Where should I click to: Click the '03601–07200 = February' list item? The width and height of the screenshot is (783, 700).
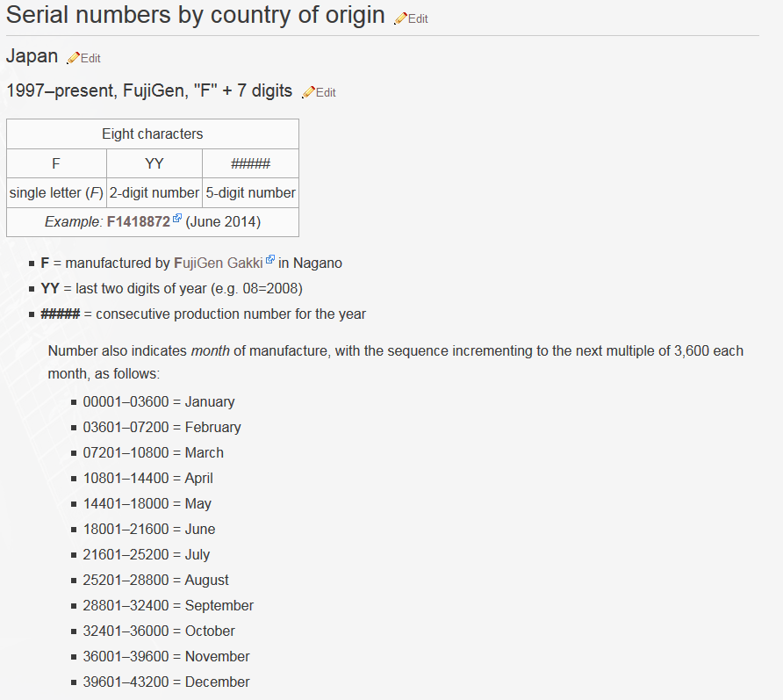[162, 427]
